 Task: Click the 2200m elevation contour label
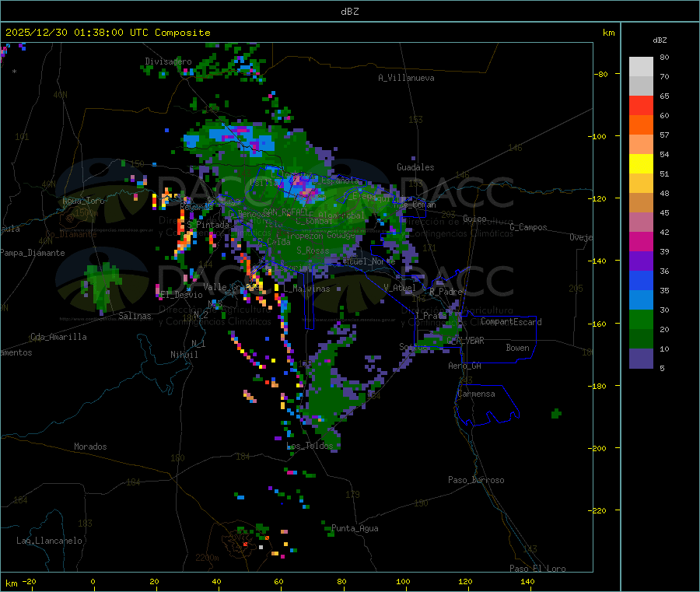pos(207,558)
